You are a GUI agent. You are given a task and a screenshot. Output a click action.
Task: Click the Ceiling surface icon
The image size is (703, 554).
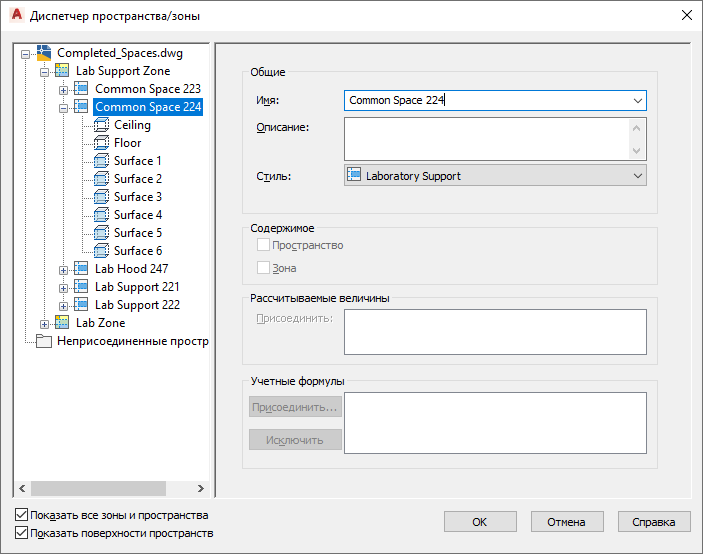tap(101, 125)
